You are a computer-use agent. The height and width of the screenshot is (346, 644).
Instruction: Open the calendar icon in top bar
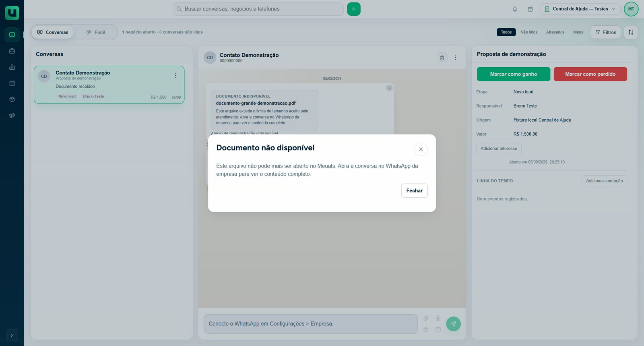530,9
